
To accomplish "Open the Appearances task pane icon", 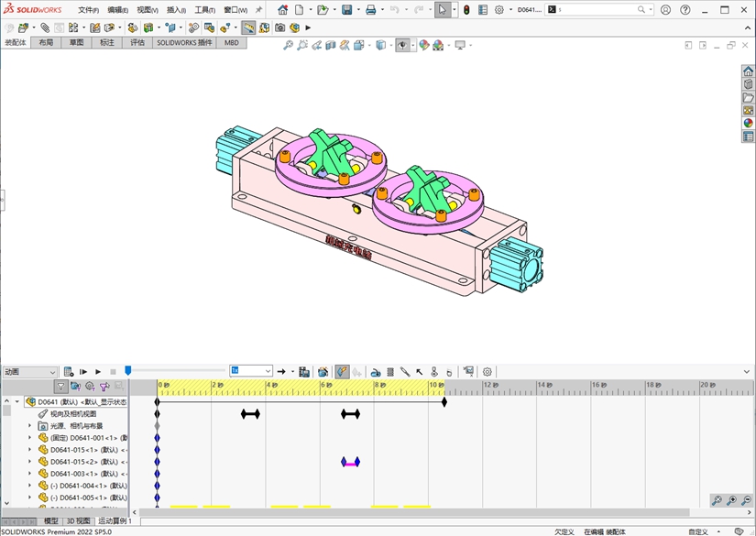I will click(x=749, y=123).
